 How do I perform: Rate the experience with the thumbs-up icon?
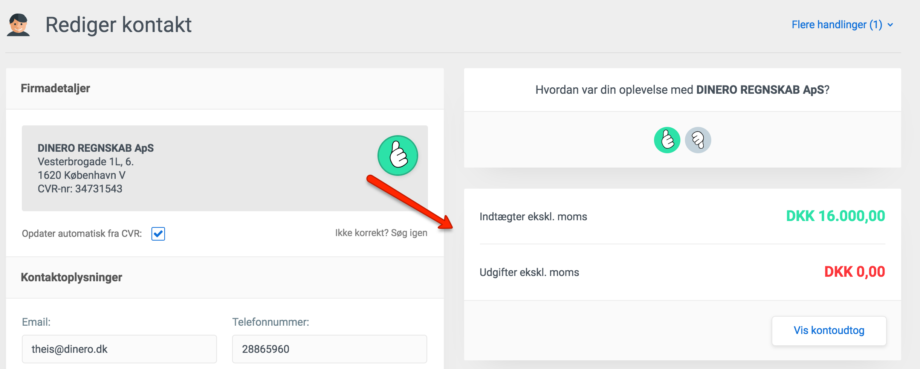pos(667,140)
